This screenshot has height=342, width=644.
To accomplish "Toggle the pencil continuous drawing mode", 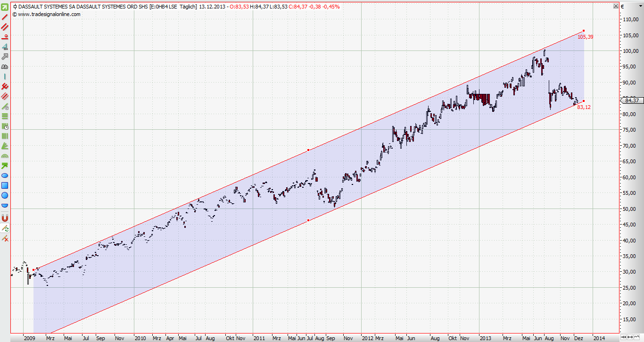I will click(x=5, y=228).
